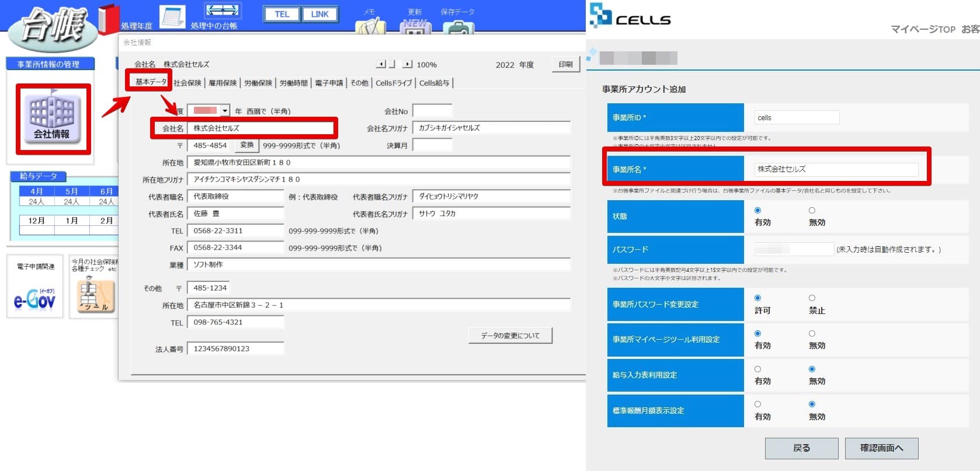
Task: Open the 保存データ briefcase icon
Action: [x=458, y=27]
